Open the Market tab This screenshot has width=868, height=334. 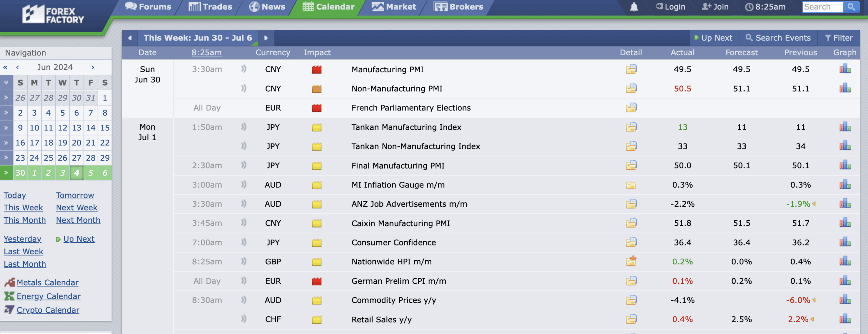pos(393,7)
